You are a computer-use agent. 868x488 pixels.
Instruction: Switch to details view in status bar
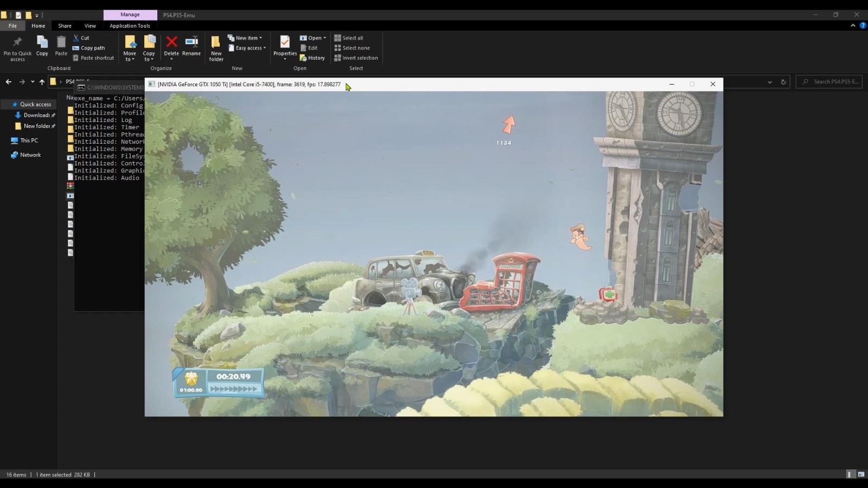tap(851, 474)
